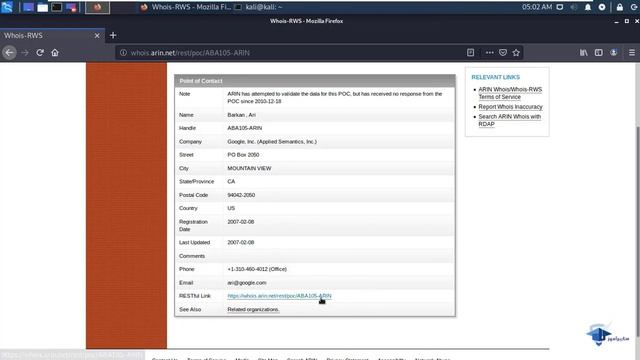640x360 pixels.
Task: Click the show desktop icon in the panel
Action: (x=28, y=7)
